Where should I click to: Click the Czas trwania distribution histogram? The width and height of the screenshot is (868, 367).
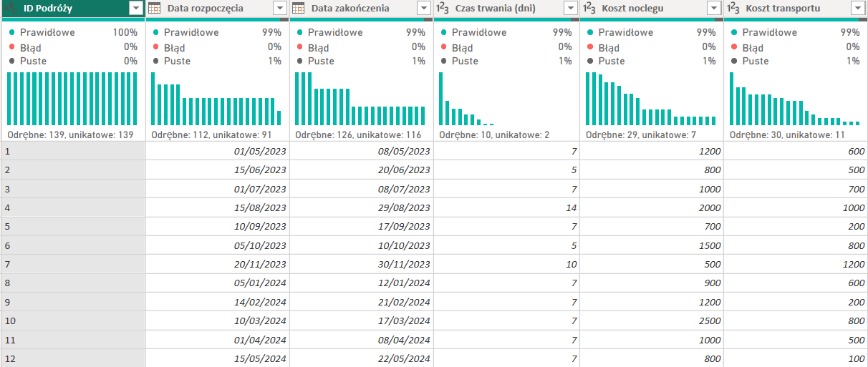(466, 99)
